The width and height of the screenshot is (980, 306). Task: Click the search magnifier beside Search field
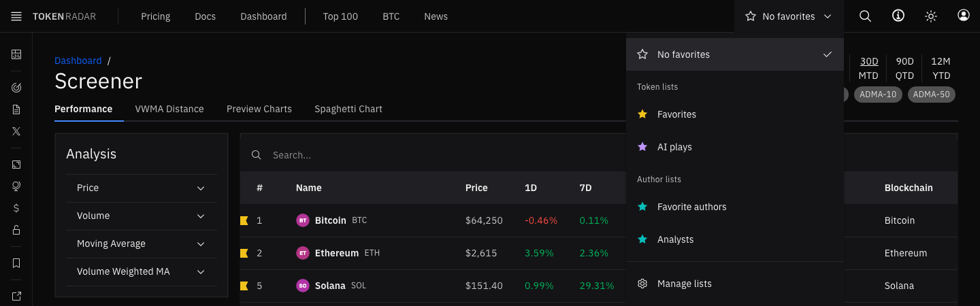[257, 155]
